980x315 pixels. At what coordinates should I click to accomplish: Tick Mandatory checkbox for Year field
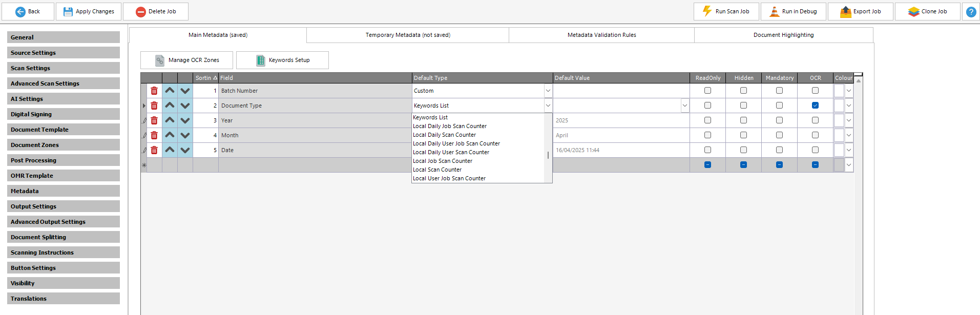coord(779,120)
